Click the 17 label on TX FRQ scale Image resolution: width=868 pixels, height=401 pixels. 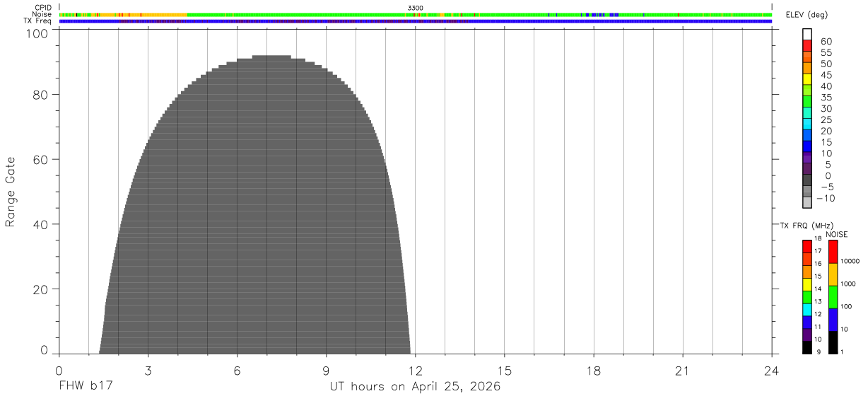click(x=818, y=251)
